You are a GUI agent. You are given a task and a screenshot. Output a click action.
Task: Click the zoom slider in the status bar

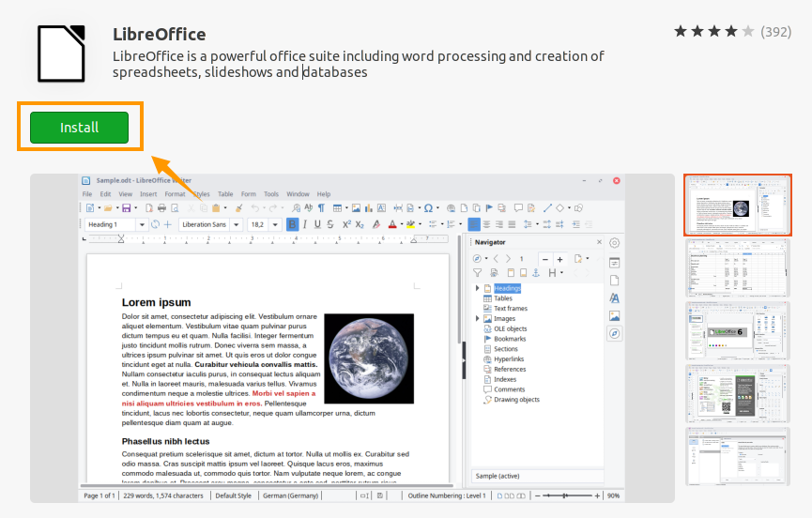click(563, 495)
